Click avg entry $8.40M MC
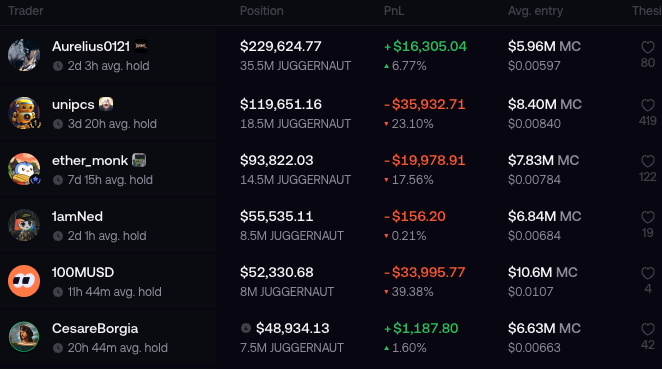 click(x=545, y=104)
